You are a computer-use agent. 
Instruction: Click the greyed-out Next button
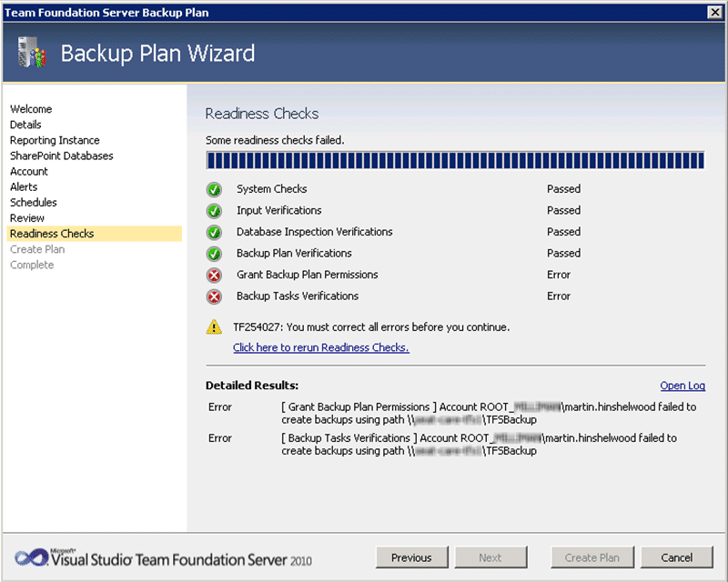(490, 557)
